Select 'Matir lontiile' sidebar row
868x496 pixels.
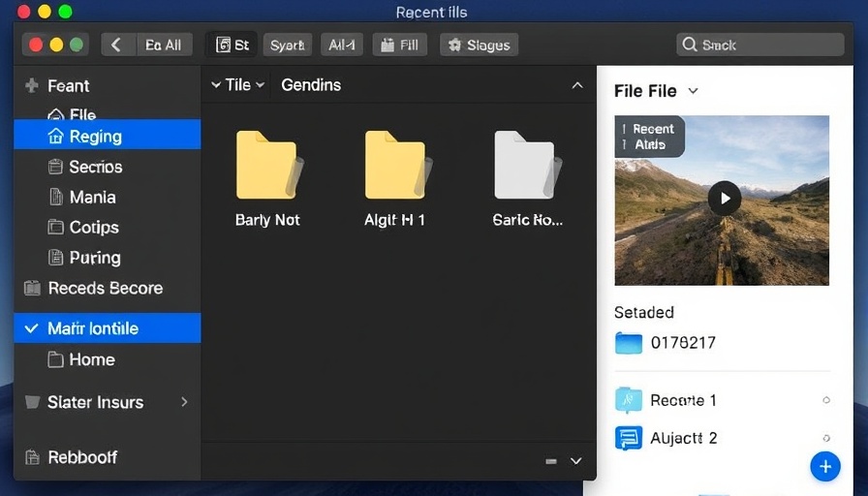(108, 328)
